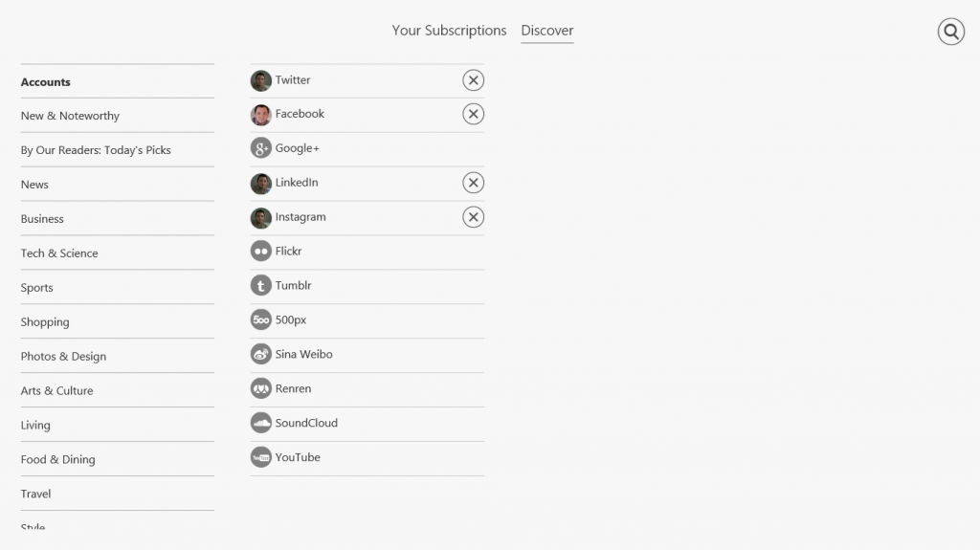Click the Tumblr logo icon
The image size is (980, 550).
point(260,286)
